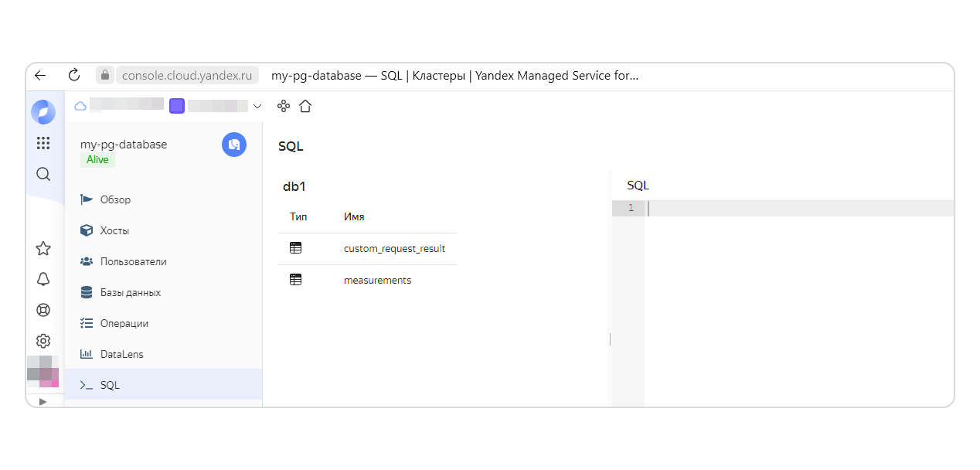
Task: Click terminal prompt icon next to SQL
Action: pos(87,385)
